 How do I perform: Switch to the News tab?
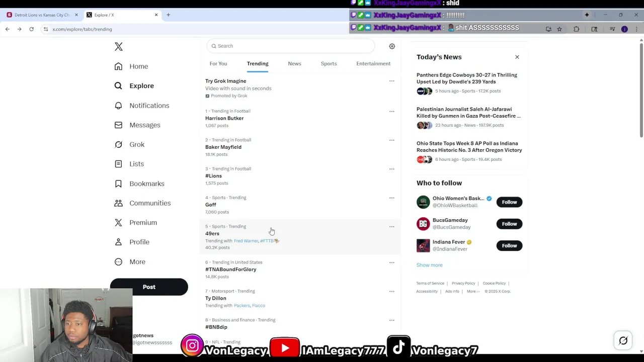(294, 64)
